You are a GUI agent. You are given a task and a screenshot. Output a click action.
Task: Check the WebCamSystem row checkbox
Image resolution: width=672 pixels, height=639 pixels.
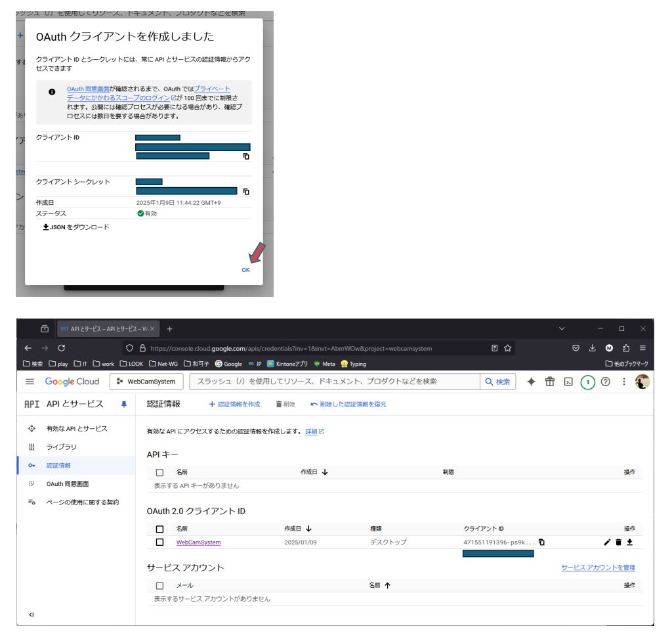click(160, 542)
